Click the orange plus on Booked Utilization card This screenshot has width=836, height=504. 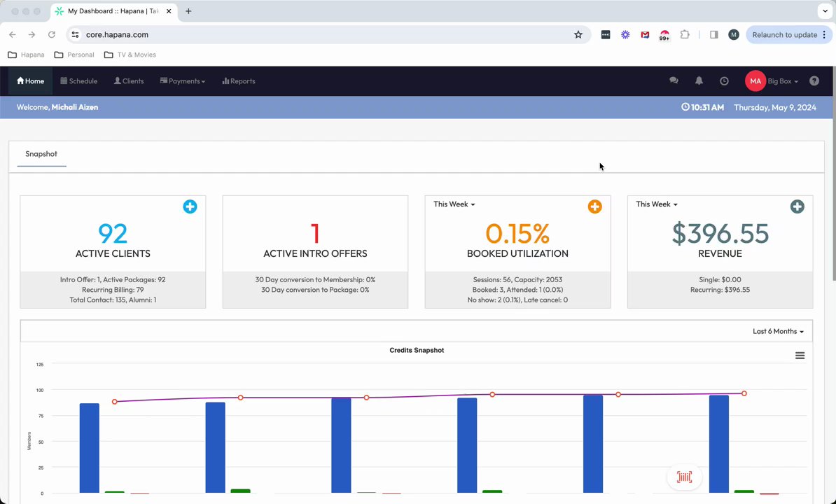[x=594, y=206]
